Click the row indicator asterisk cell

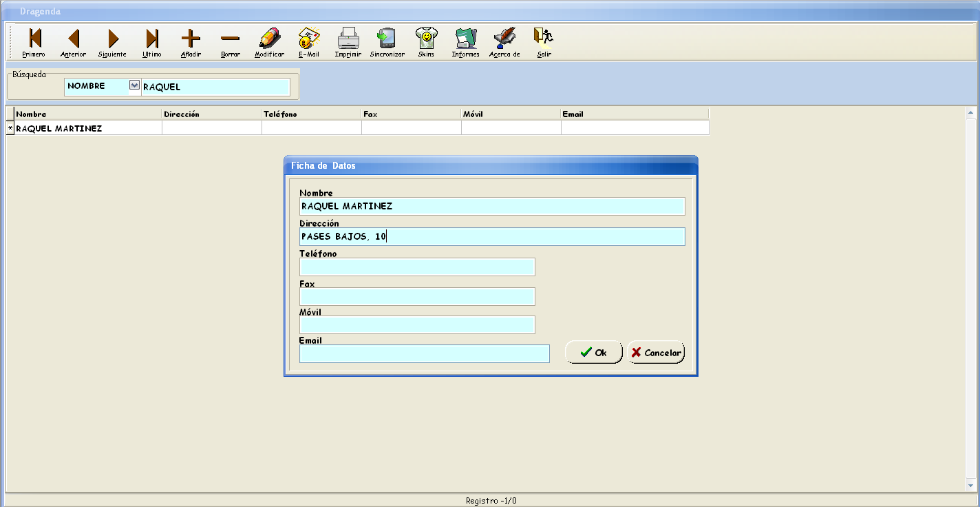coord(10,128)
